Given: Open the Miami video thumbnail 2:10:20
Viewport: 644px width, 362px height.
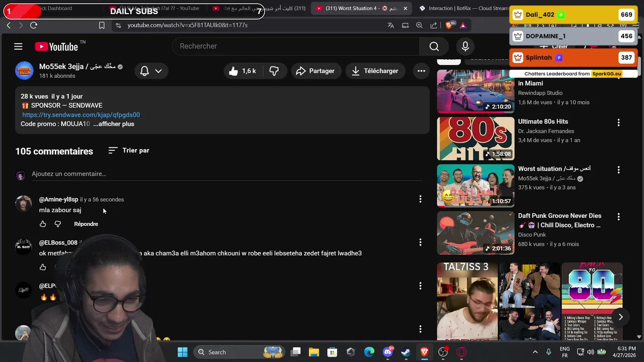Looking at the screenshot, I should pos(475,91).
